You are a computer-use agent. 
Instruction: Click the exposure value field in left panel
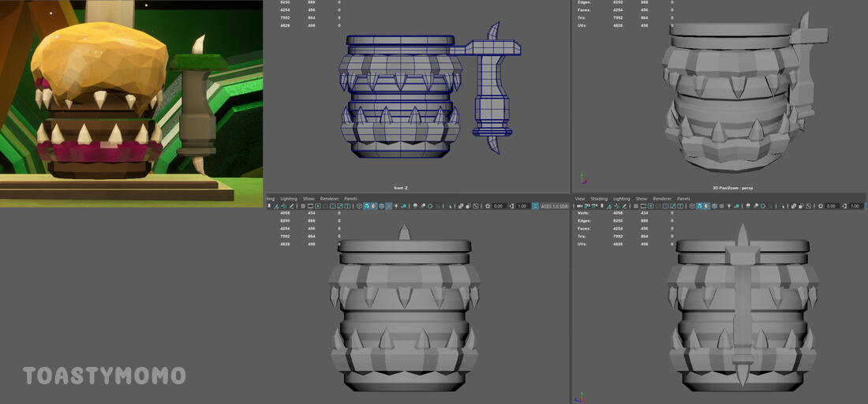tap(498, 206)
